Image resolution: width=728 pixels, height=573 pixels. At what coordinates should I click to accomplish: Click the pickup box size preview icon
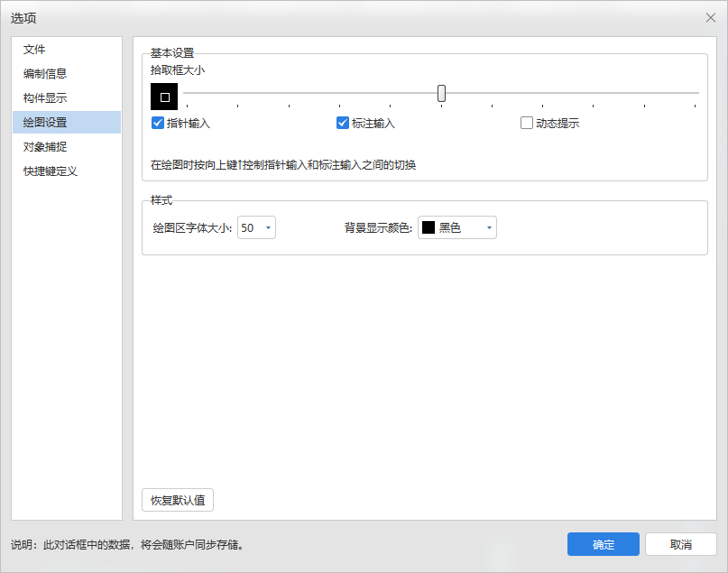click(164, 96)
